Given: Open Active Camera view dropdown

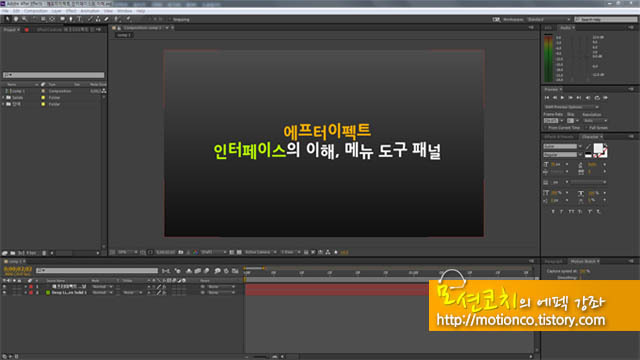Looking at the screenshot, I should click(260, 252).
